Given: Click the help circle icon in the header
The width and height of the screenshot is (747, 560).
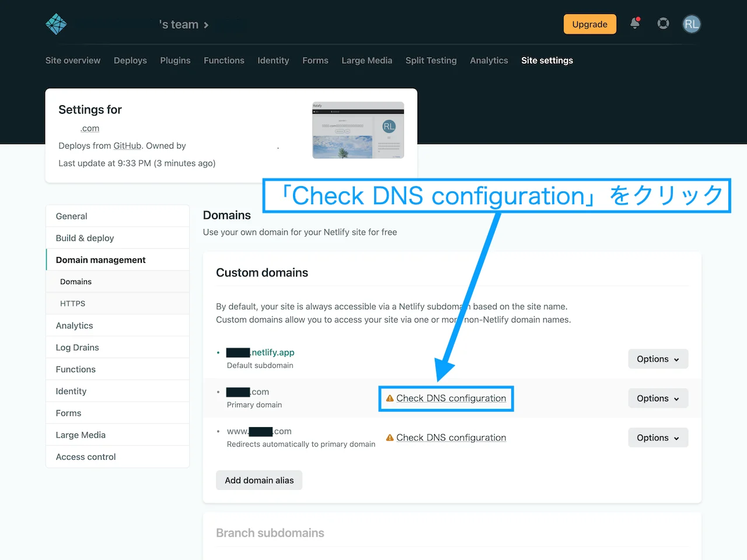Looking at the screenshot, I should point(663,24).
